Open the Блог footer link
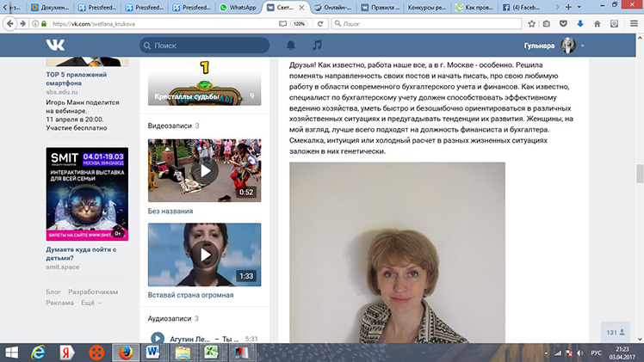The width and height of the screenshot is (644, 362). (x=53, y=291)
